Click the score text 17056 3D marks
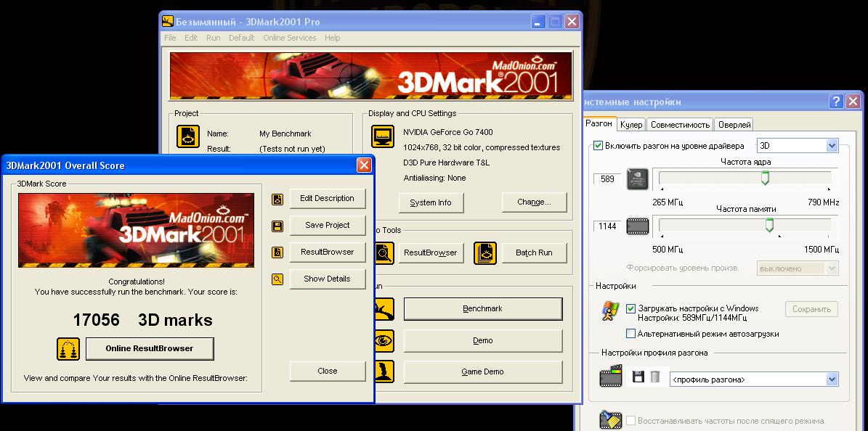 (143, 320)
